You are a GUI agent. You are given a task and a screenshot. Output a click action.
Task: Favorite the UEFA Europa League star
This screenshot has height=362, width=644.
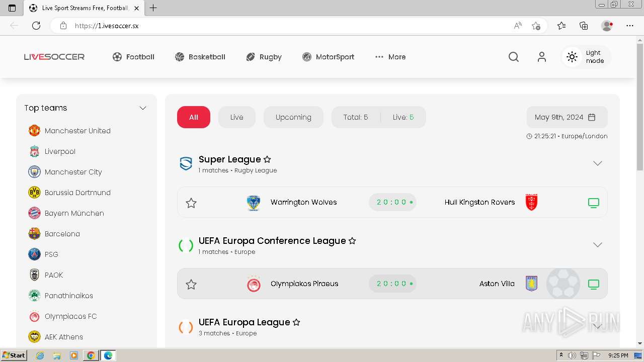296,322
